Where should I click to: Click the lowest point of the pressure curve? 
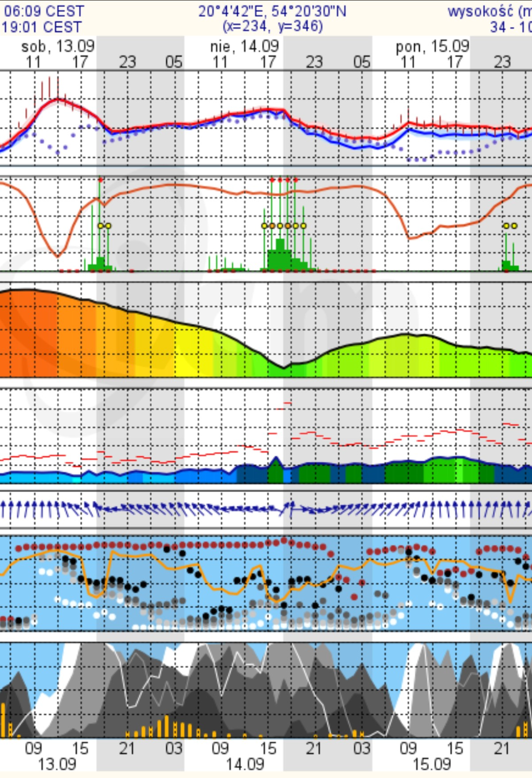pos(284,367)
